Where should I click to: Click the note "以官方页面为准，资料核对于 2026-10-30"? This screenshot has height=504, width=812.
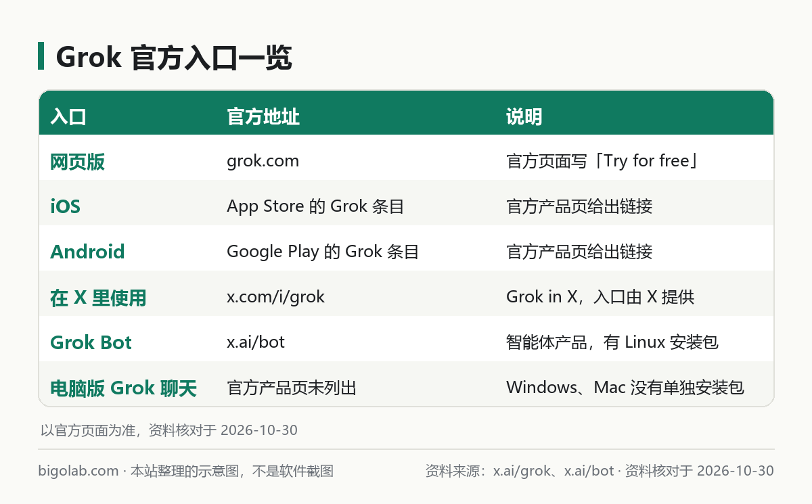[x=169, y=430]
